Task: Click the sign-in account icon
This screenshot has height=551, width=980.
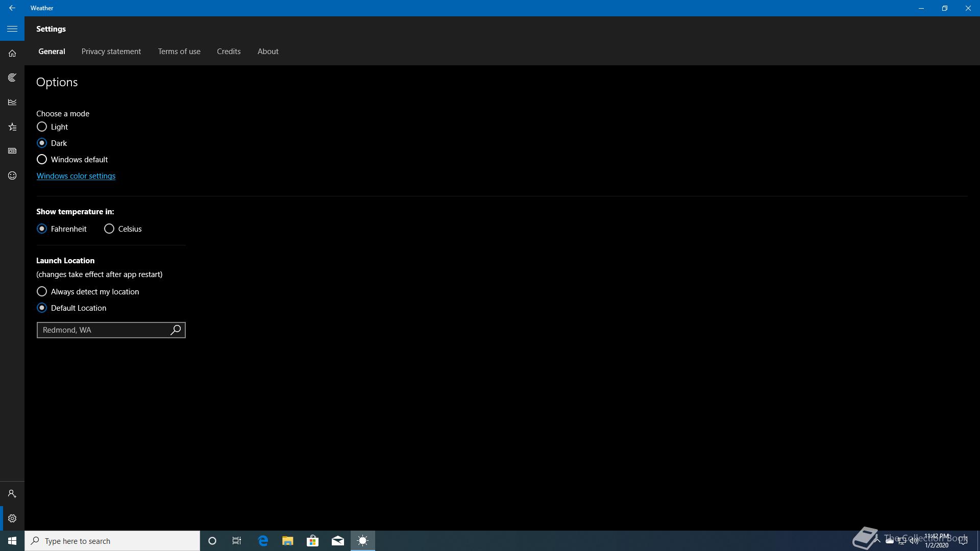Action: coord(12,494)
